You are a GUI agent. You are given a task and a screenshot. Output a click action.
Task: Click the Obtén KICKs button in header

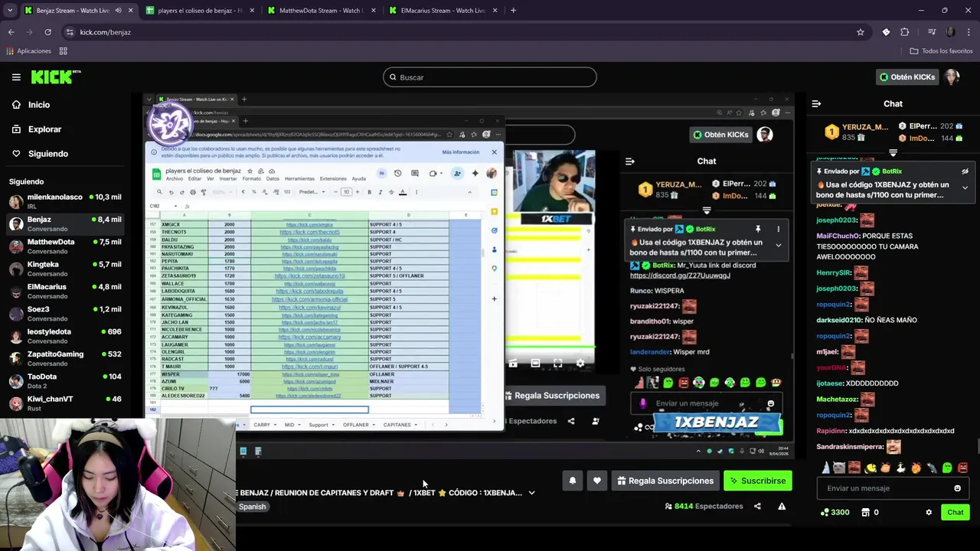tap(907, 77)
